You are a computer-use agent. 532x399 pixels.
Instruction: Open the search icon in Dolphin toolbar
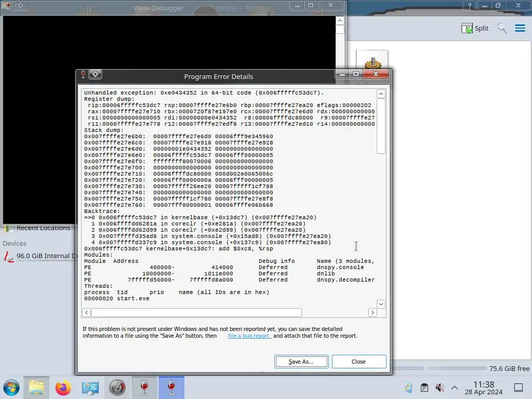(502, 28)
